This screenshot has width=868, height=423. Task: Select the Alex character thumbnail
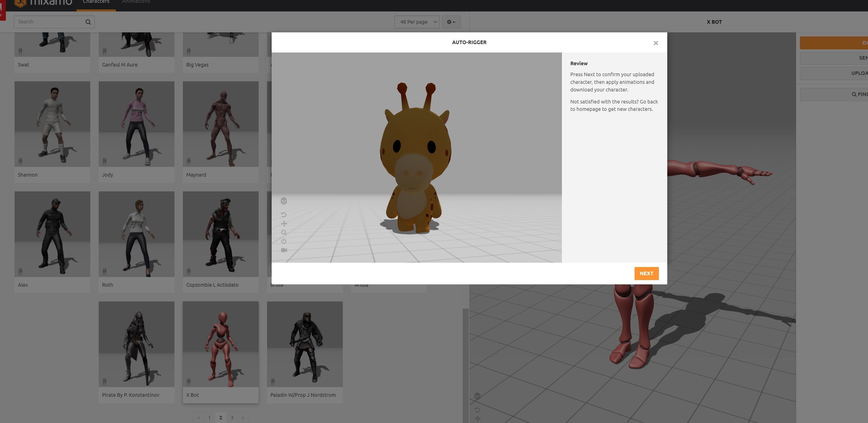52,234
